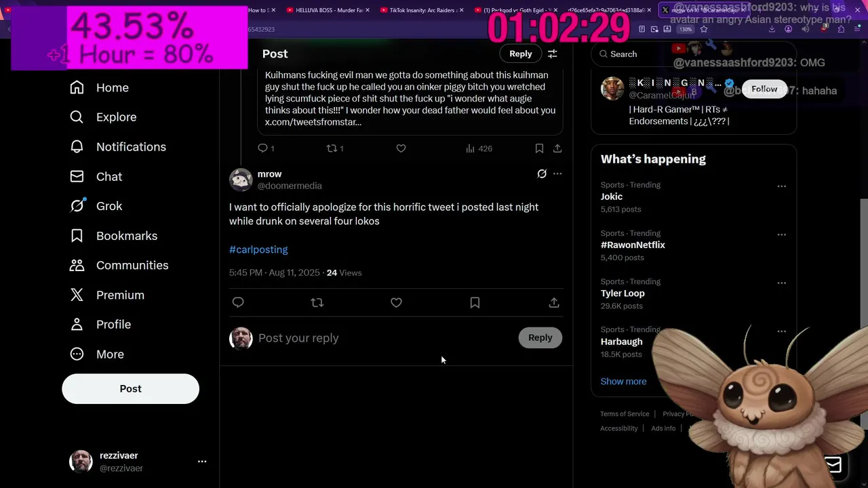
Task: Open the #carlposting hashtag
Action: [258, 249]
